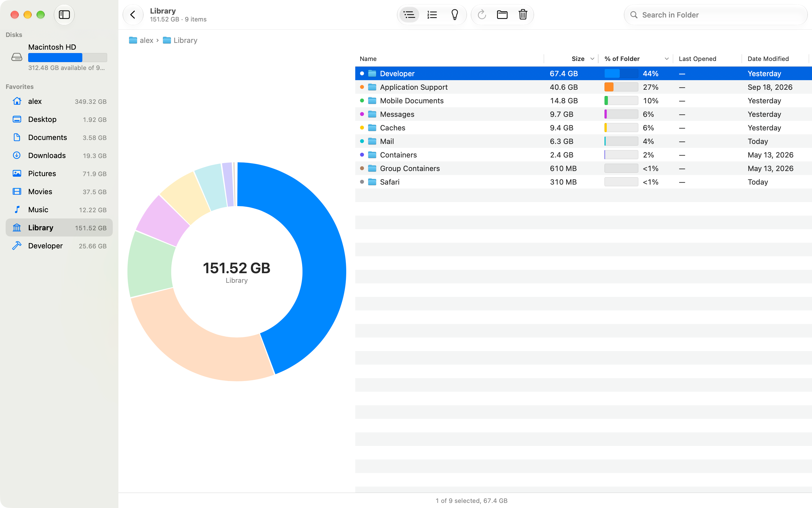Toggle the sidebar visibility button
812x508 pixels.
[64, 15]
